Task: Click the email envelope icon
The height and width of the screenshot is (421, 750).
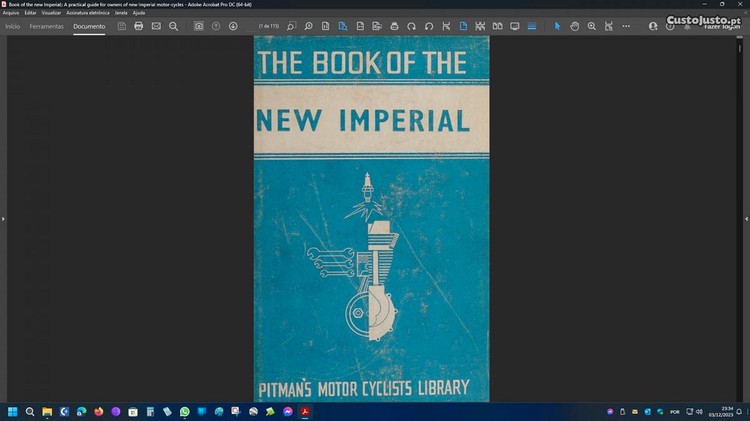Action: (156, 26)
